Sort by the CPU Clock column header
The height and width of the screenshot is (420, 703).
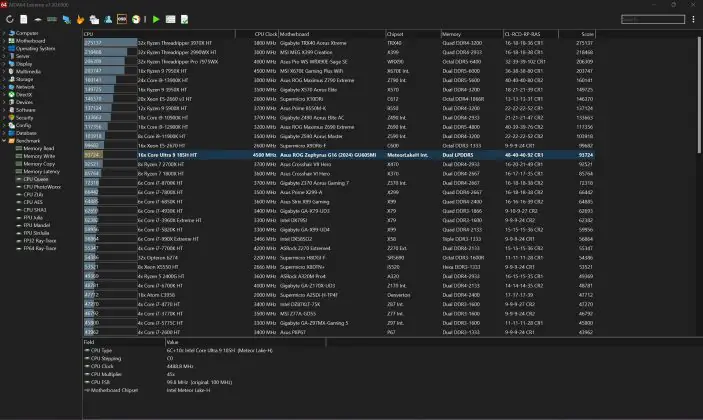click(257, 34)
